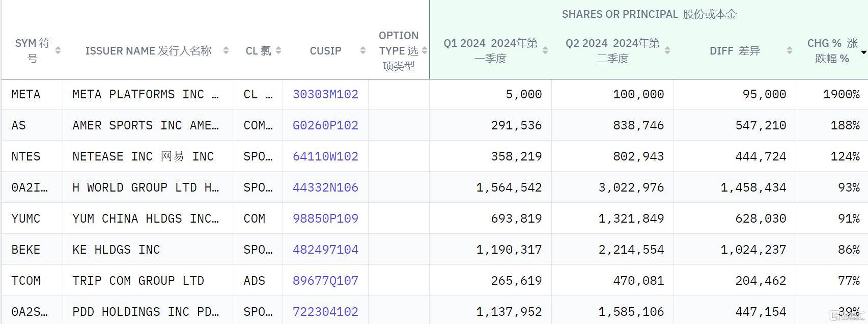Click Q2 value 2,214,554 for BEKE
The width and height of the screenshot is (868, 324).
pyautogui.click(x=631, y=250)
